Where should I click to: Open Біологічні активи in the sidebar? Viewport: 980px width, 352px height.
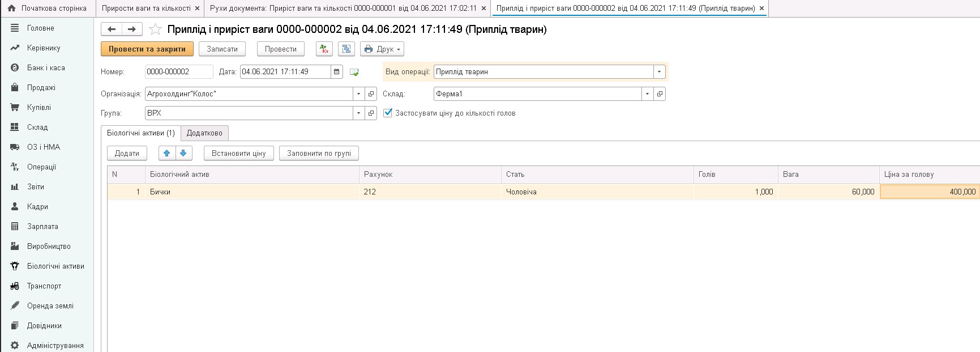[55, 266]
